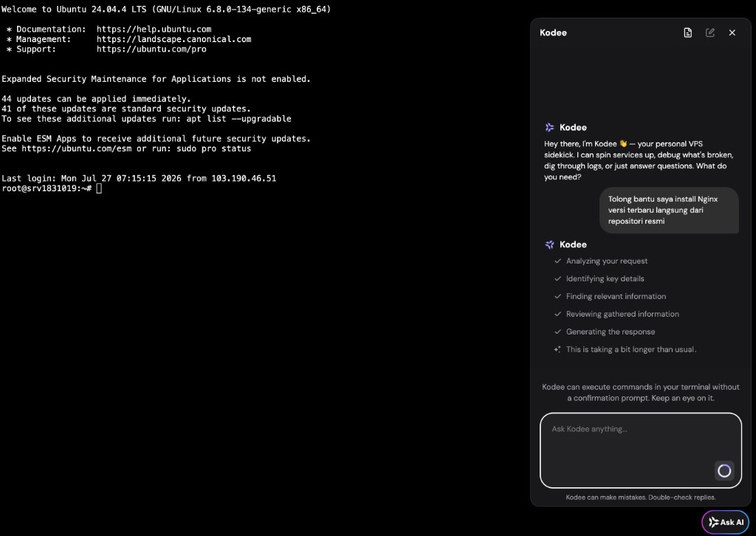Open the chat history document icon
Image resolution: width=756 pixels, height=536 pixels.
pos(687,32)
